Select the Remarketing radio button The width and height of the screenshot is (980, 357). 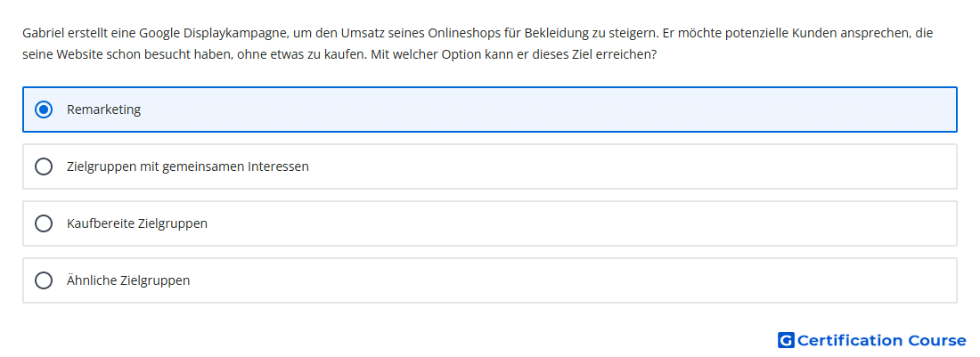pos(44,110)
